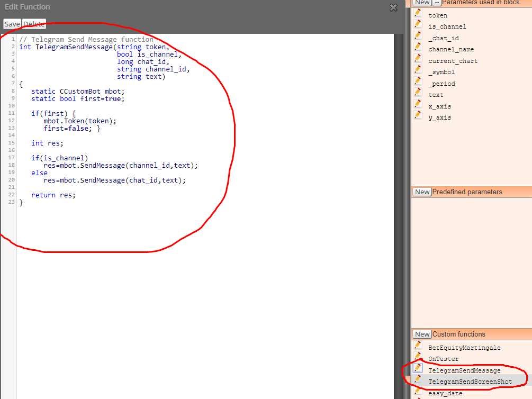Click the code line 'static CCustomBot mbot;'
The image size is (532, 399).
(78, 92)
